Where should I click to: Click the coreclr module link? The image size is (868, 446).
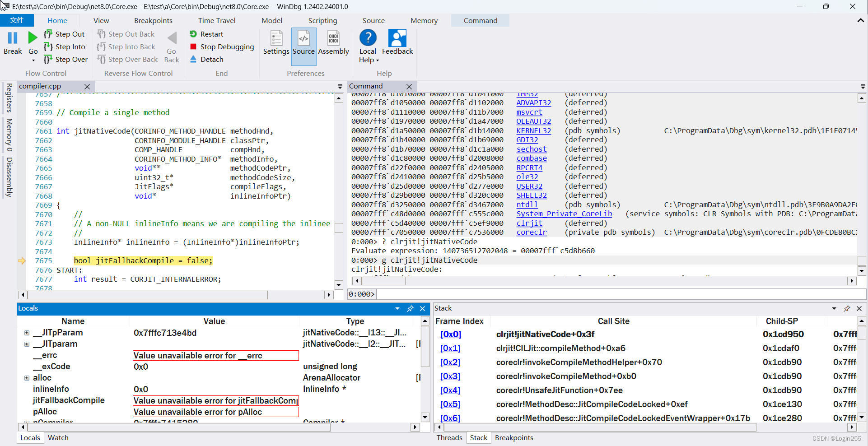pyautogui.click(x=532, y=232)
